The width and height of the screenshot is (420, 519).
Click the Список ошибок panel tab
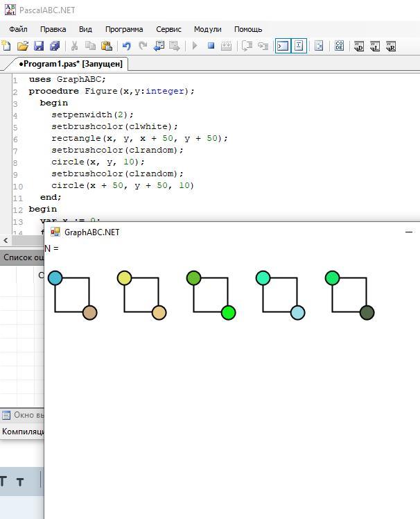[23, 257]
